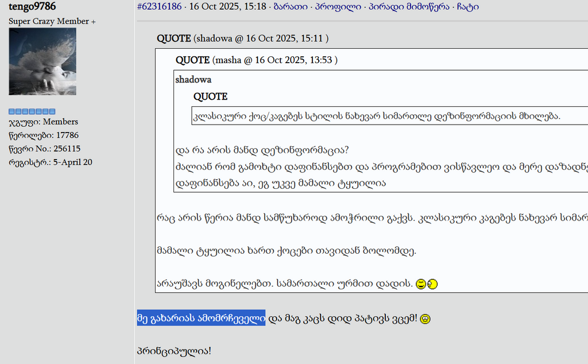
Task: Click line რაც არის წერია მანდ
Action: click(x=372, y=218)
